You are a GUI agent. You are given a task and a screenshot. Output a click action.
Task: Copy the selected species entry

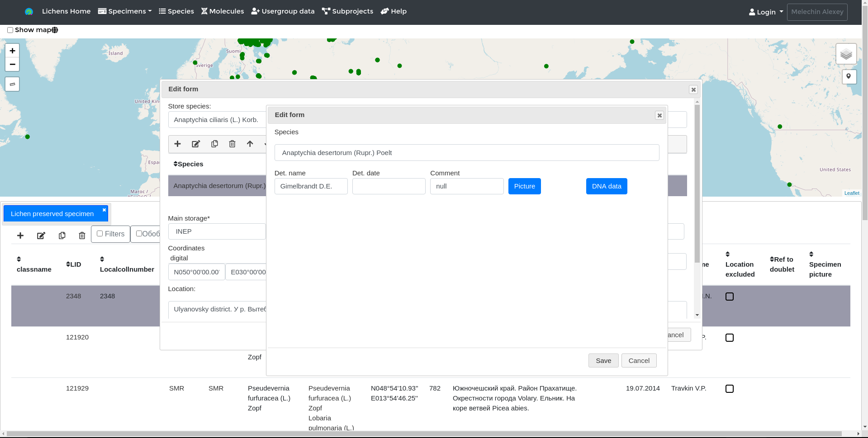coord(214,144)
